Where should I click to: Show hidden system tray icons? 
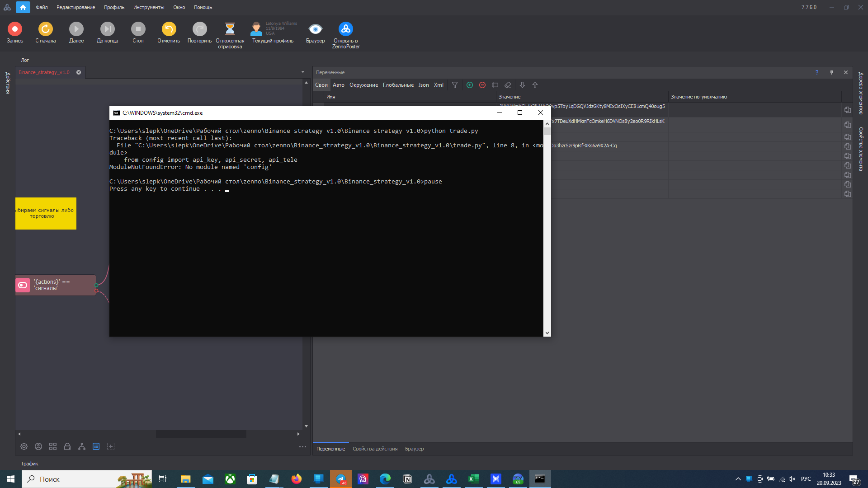(738, 479)
